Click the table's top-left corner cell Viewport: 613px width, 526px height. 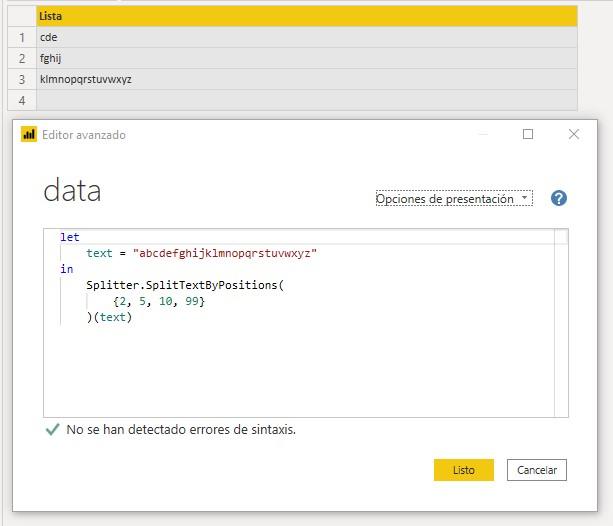(x=21, y=16)
